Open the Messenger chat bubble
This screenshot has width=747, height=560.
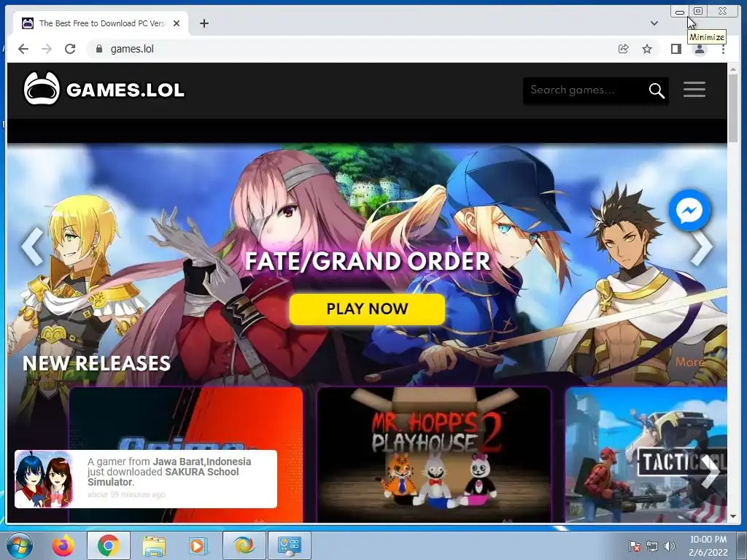click(x=689, y=210)
